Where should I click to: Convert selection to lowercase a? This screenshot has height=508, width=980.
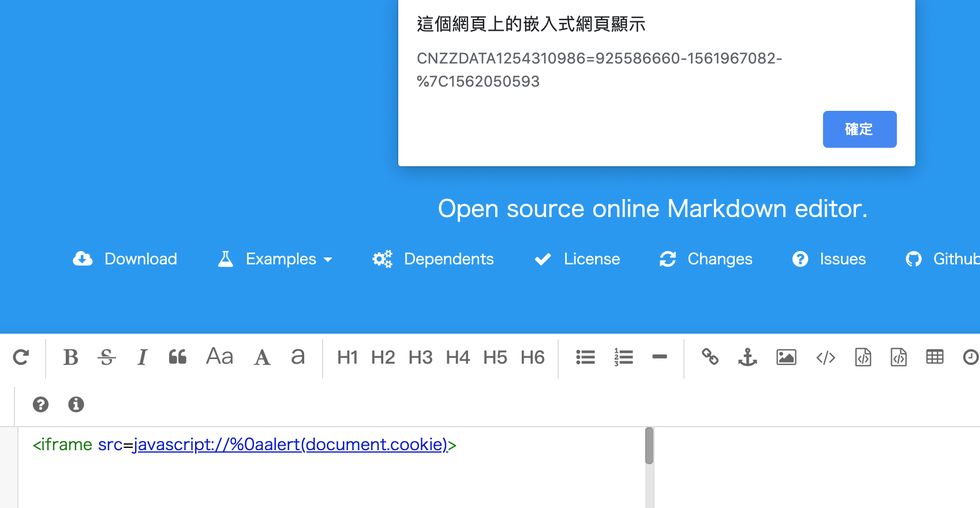[298, 357]
